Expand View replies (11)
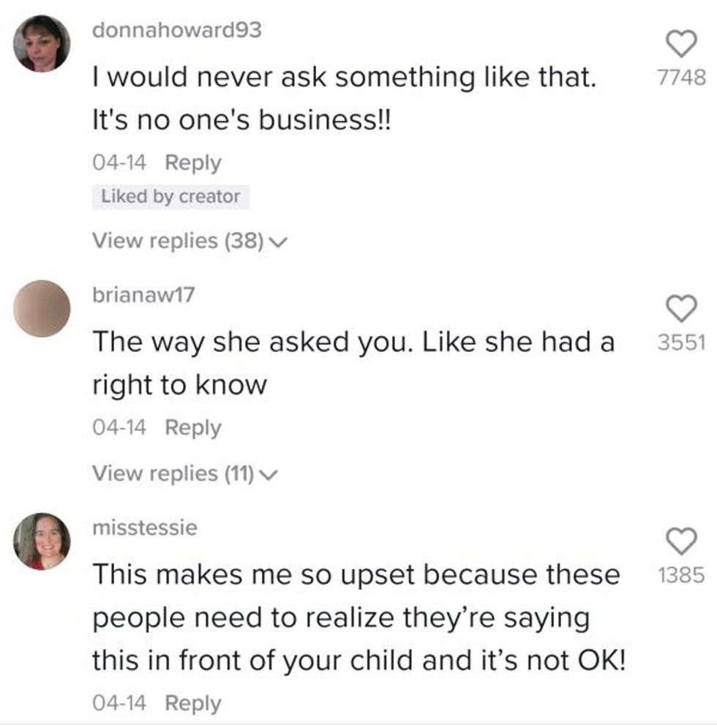This screenshot has height=728, width=717. click(x=184, y=474)
